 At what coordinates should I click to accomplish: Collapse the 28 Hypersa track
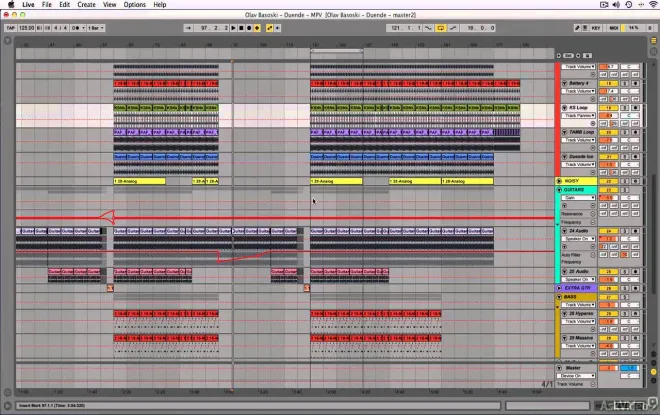[x=564, y=314]
